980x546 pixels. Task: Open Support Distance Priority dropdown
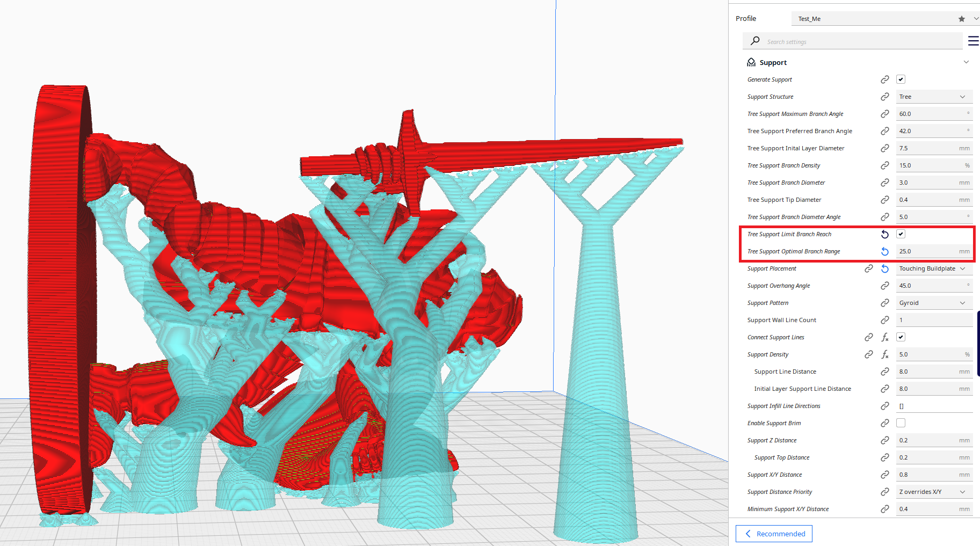[934, 492]
